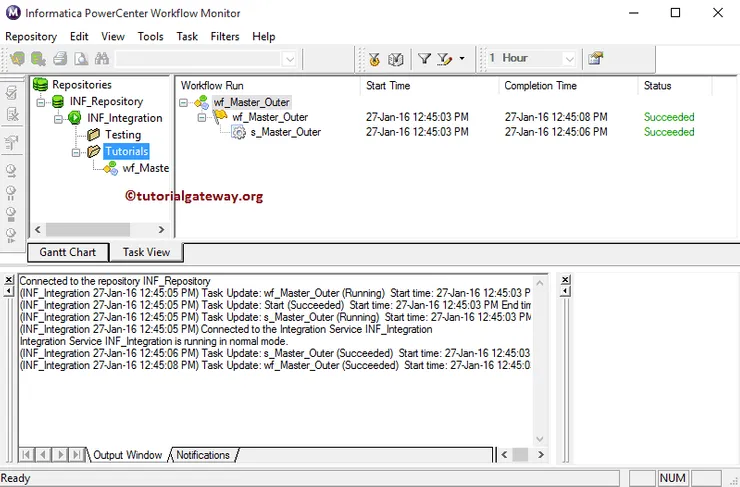Open the Edit menu
This screenshot has width=740, height=487.
tap(79, 36)
